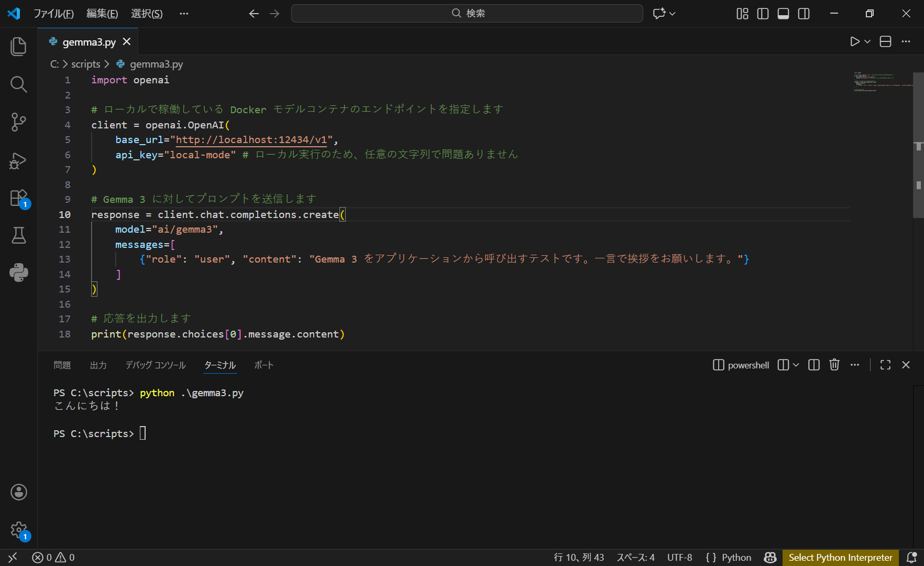Click the UTF-8 encoding indicator

pyautogui.click(x=679, y=558)
